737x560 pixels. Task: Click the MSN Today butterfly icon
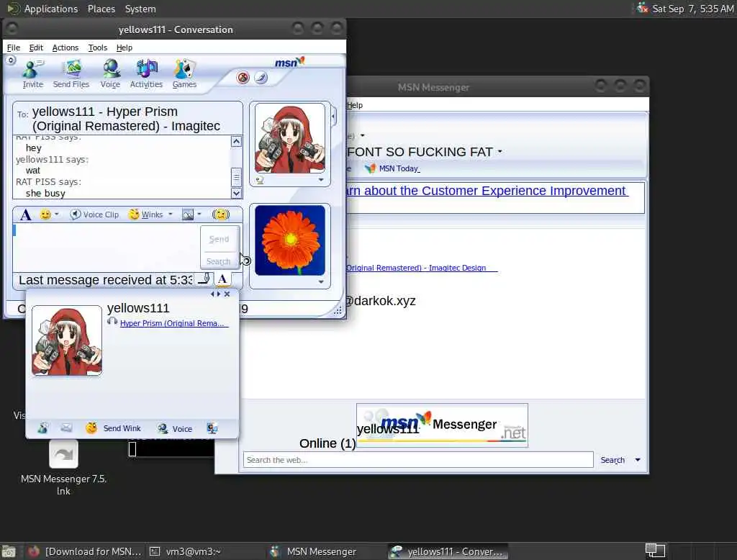tap(371, 168)
